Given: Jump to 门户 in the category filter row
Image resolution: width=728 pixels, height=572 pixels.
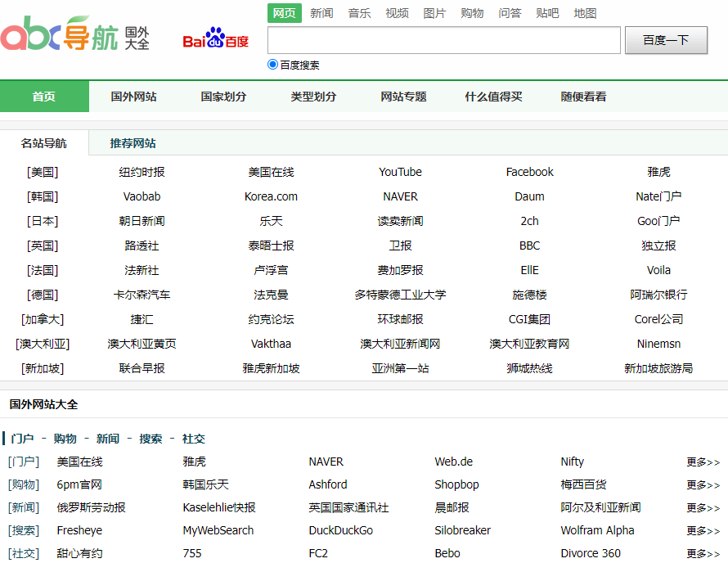Looking at the screenshot, I should pos(22,439).
